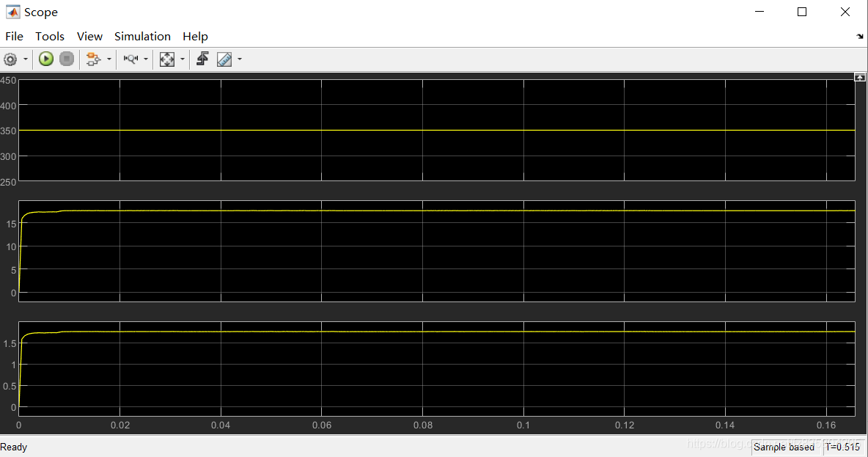
Task: Select the Highlight Simulink Block icon
Action: (x=95, y=59)
